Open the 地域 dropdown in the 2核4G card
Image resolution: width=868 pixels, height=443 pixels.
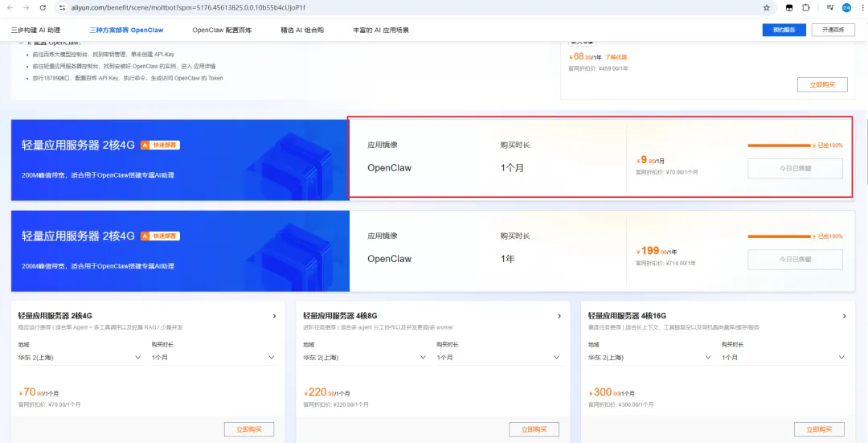[x=80, y=358]
